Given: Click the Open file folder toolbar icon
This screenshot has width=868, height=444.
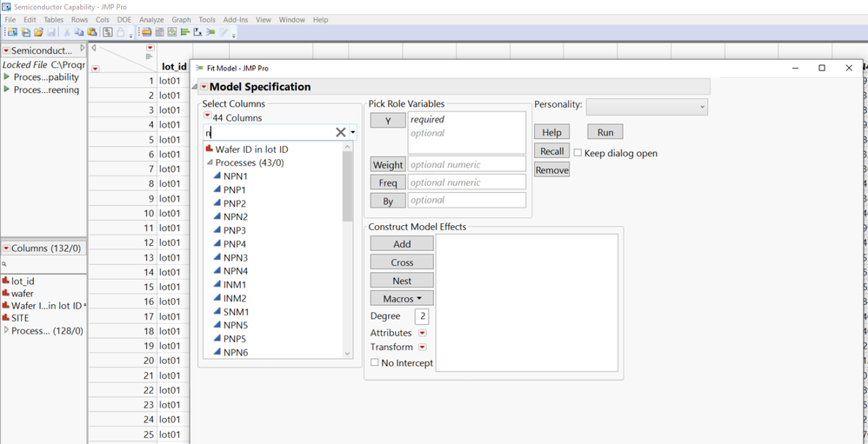Looking at the screenshot, I should click(x=38, y=32).
